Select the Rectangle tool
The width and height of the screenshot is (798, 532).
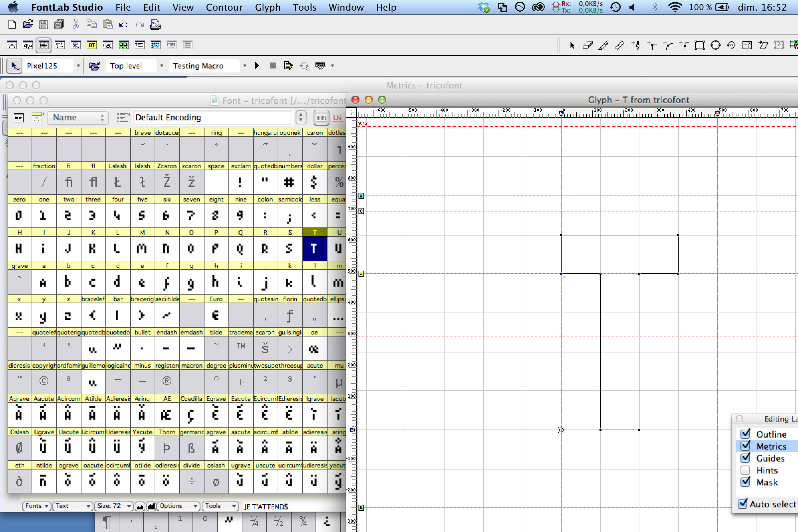tap(700, 45)
